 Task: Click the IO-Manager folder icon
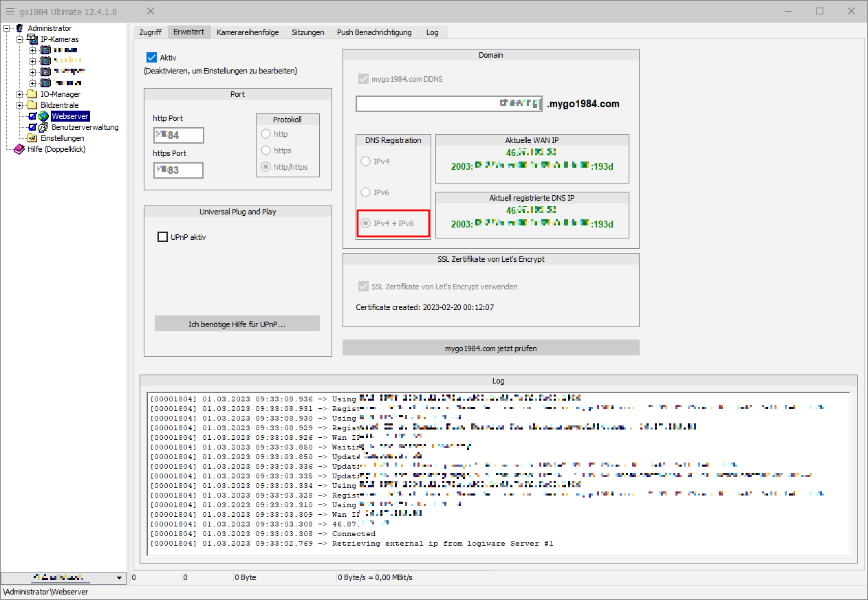pos(32,94)
